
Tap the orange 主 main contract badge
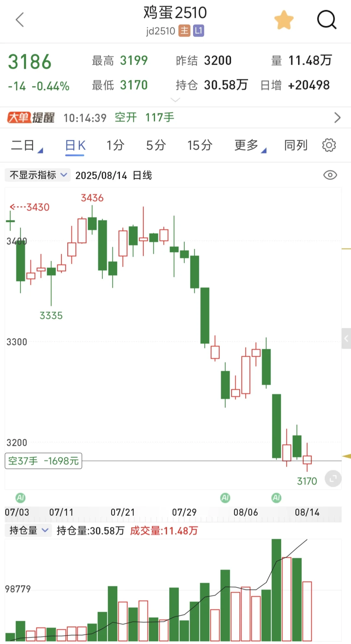184,31
